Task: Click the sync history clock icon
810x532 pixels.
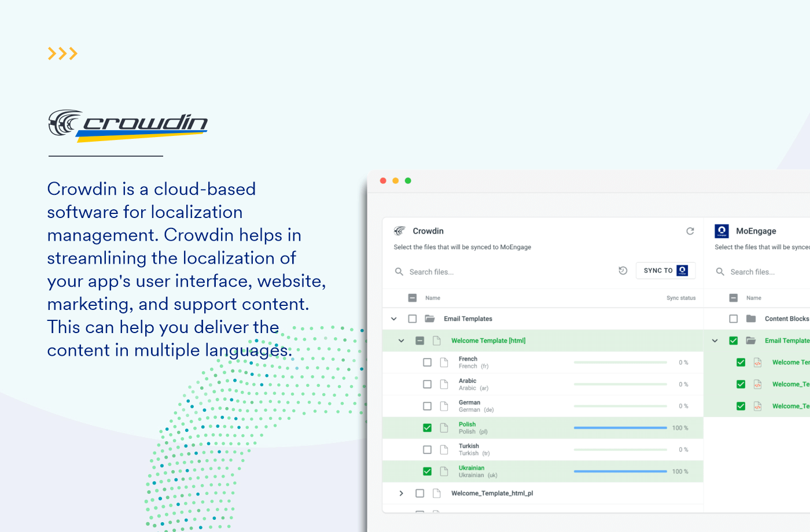Action: (x=623, y=271)
